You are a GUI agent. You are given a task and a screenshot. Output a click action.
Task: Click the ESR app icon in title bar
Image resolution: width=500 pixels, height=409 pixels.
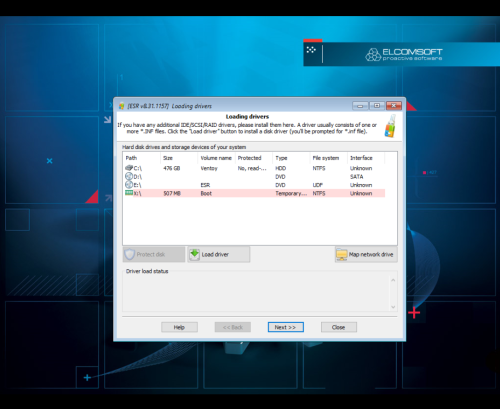122,106
